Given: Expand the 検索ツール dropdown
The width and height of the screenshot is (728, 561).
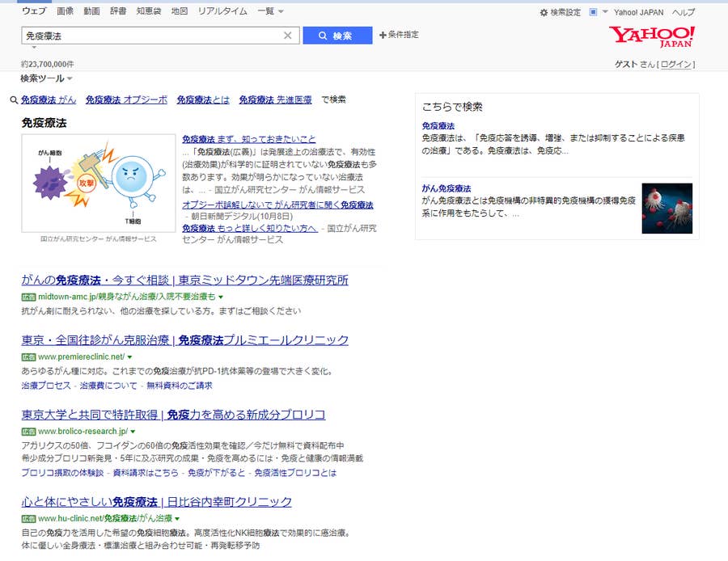Looking at the screenshot, I should (46, 78).
